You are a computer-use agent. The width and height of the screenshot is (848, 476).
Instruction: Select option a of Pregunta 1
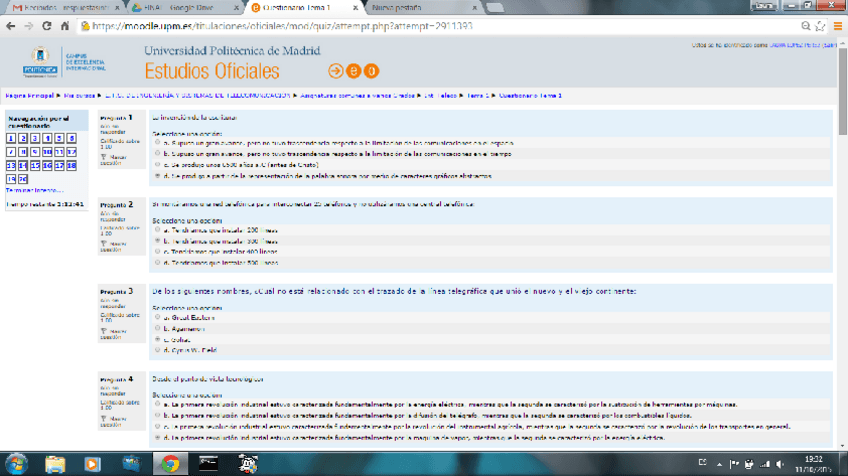coord(158,143)
